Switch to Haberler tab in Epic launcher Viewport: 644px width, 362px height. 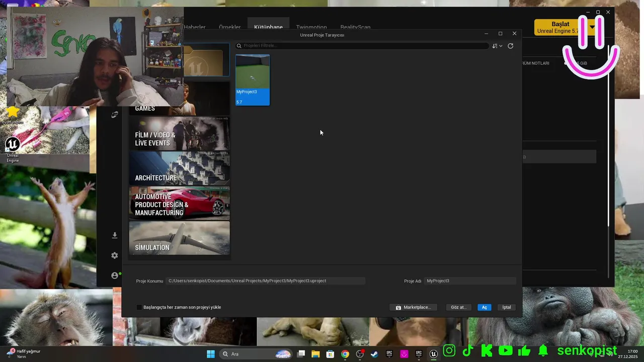click(x=195, y=27)
